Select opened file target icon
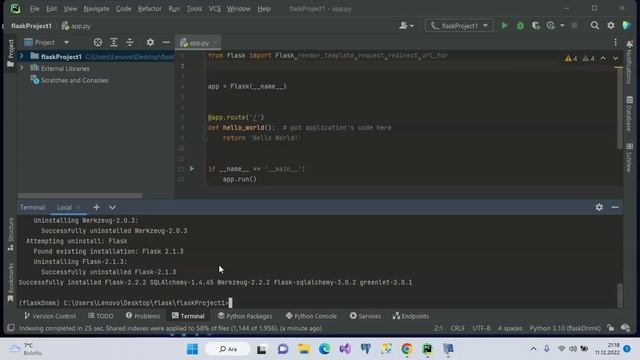Image resolution: width=640 pixels, height=360 pixels. point(98,42)
